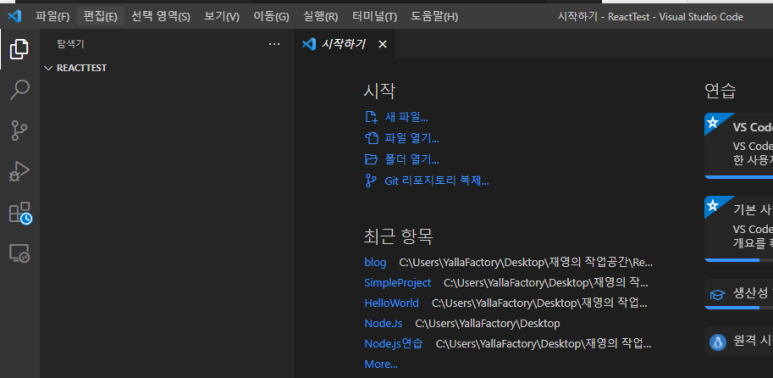
Task: Select the 시작하기 editor tab
Action: pos(345,44)
